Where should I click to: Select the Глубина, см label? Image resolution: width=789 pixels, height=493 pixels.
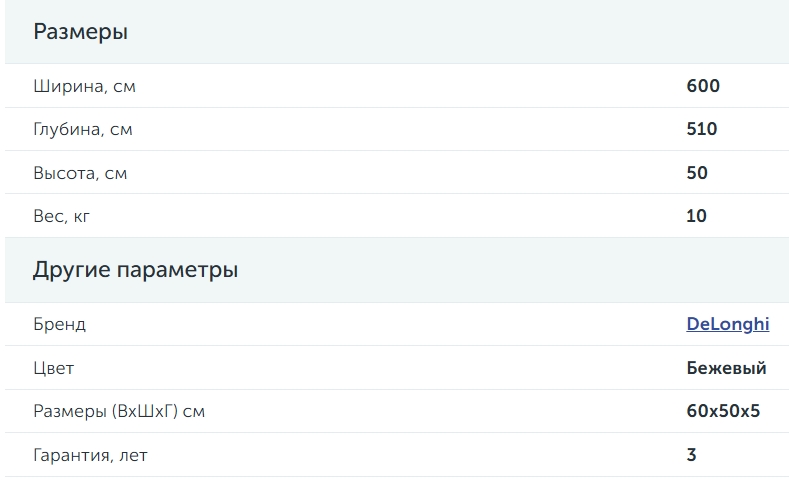83,129
